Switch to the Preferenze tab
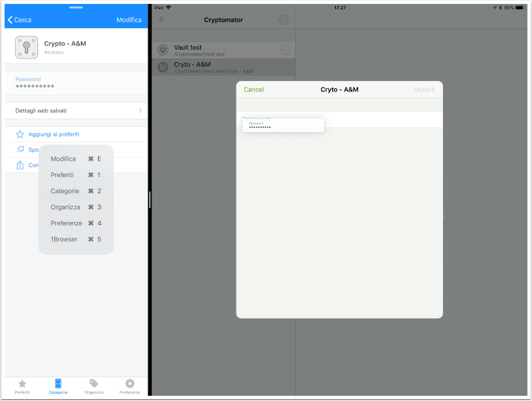This screenshot has height=401, width=532. point(129,387)
